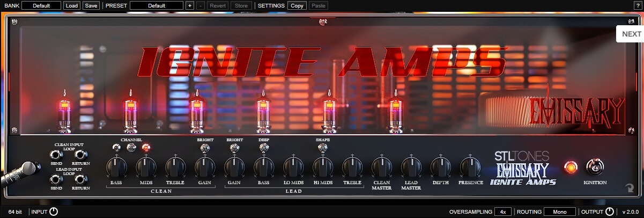Click the Revert preset button

[x=218, y=5]
